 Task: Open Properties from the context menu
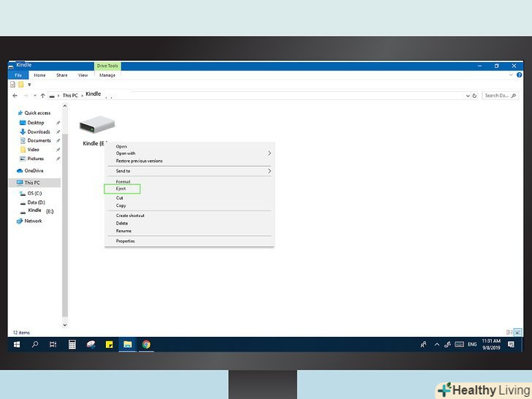(x=125, y=241)
